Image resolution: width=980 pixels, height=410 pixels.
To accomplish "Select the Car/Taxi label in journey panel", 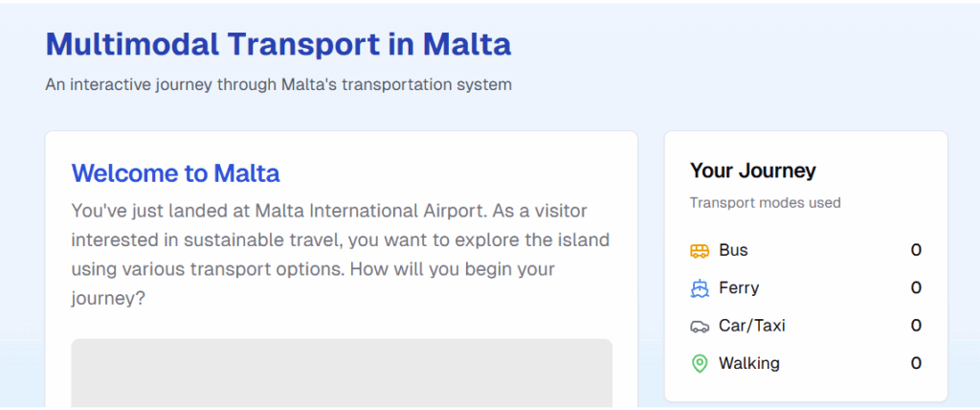I will [752, 326].
